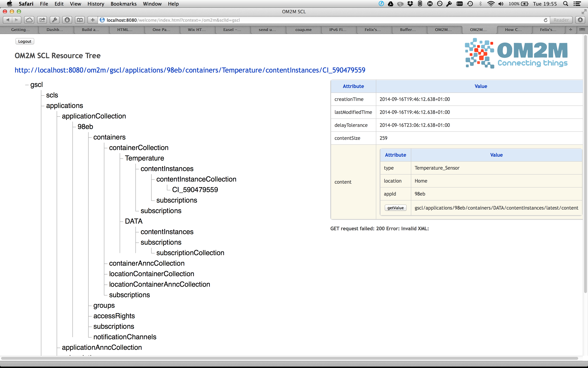The height and width of the screenshot is (368, 588).
Task: Switch to the coap.me tab
Action: (x=303, y=30)
